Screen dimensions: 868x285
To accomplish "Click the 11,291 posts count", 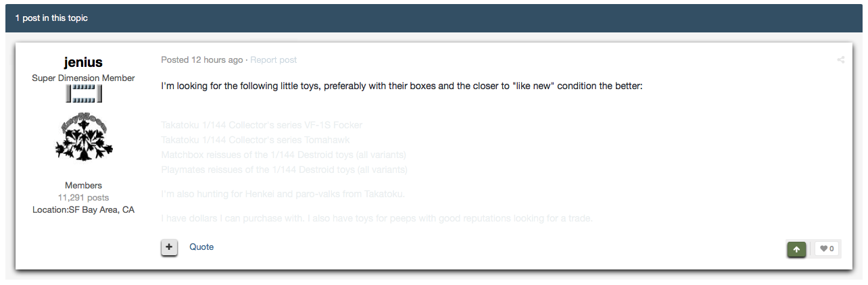I will [x=83, y=198].
